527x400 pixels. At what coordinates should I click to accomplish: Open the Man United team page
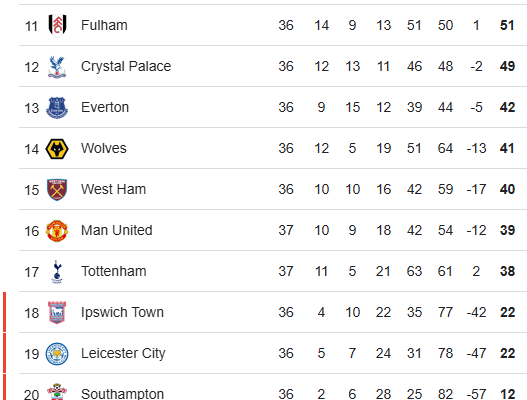click(117, 231)
